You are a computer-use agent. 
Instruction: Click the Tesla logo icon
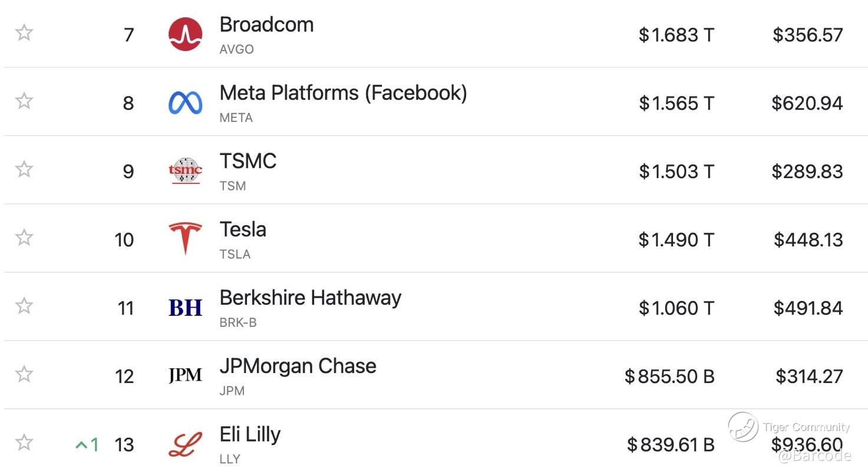185,239
